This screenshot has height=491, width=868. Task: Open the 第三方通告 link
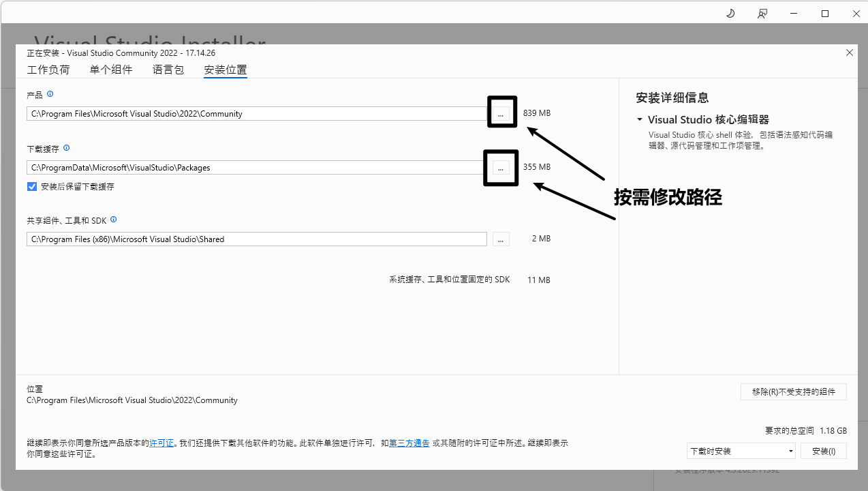[x=409, y=443]
